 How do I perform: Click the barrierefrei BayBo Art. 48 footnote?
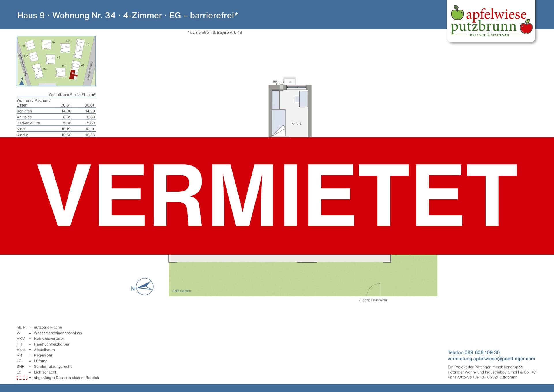click(215, 33)
